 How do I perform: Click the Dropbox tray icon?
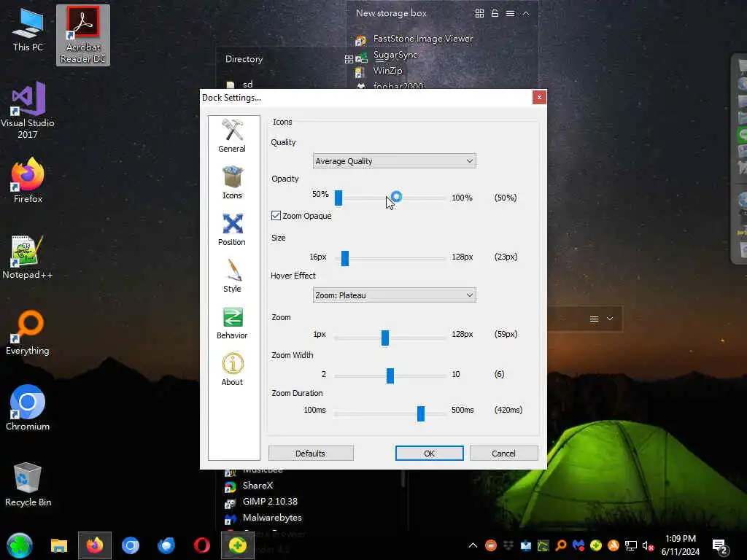pos(508,545)
